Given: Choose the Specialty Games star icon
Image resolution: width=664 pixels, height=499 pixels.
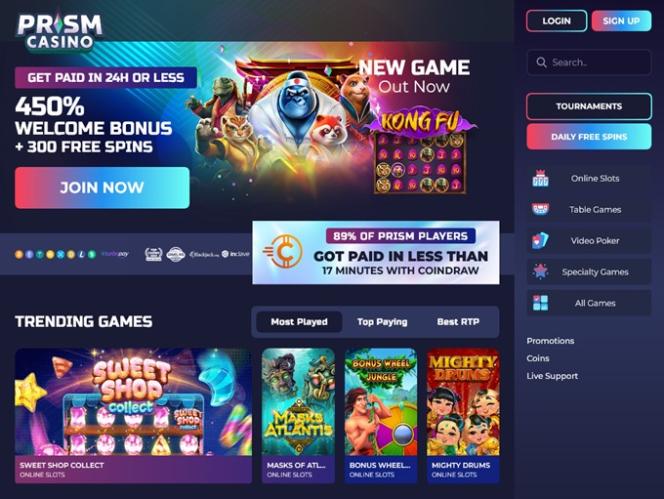Looking at the screenshot, I should [540, 272].
